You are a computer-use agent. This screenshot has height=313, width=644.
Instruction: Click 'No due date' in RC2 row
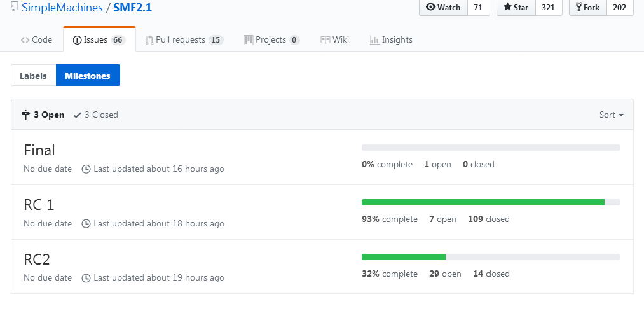point(48,278)
